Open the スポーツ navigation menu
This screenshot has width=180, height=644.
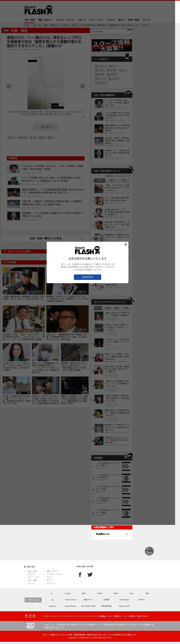[x=82, y=20]
